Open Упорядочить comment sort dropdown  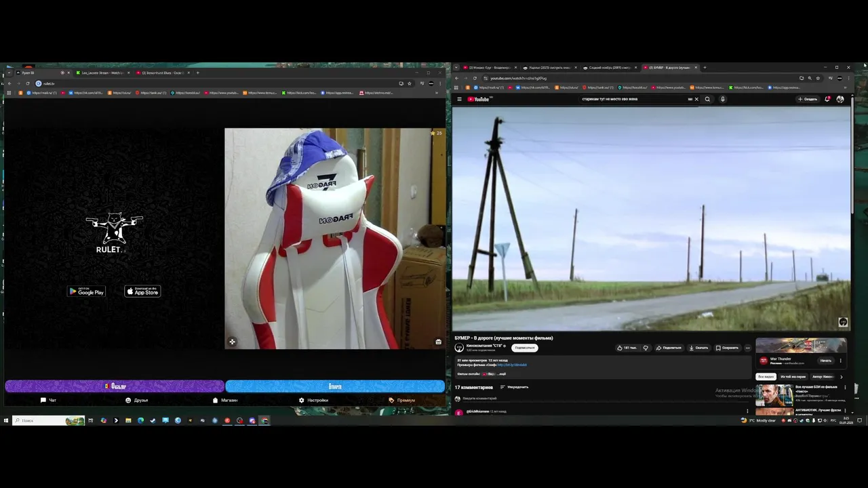click(514, 387)
